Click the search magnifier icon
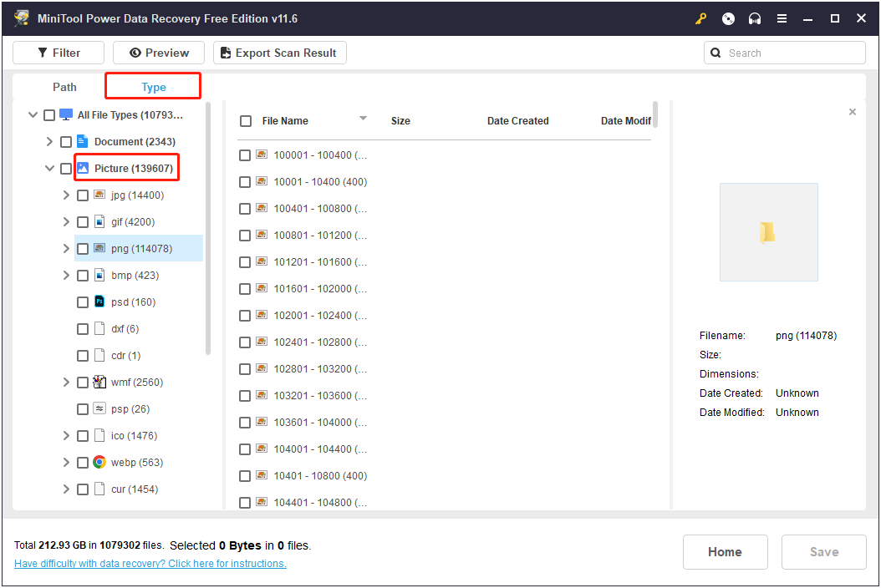This screenshot has width=881, height=588. (x=715, y=53)
